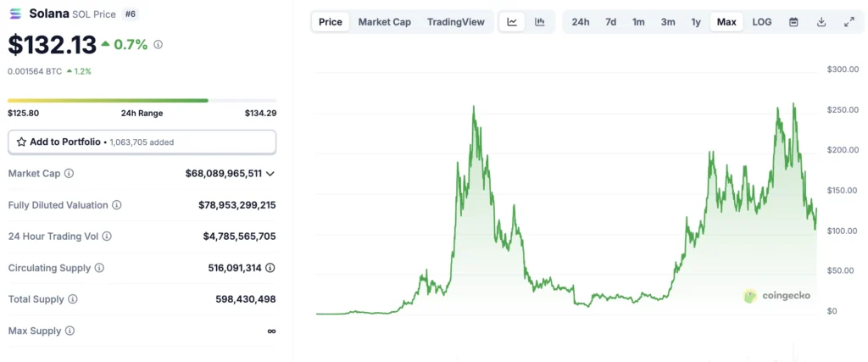Click info icon right of circulating supply value
Screen dimensions: 868x362
[270, 268]
